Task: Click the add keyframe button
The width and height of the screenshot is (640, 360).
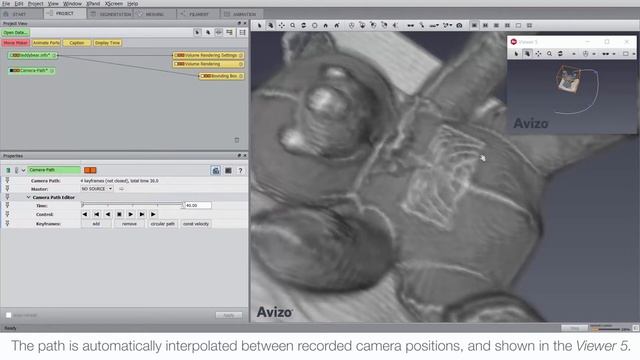Action: (x=96, y=224)
